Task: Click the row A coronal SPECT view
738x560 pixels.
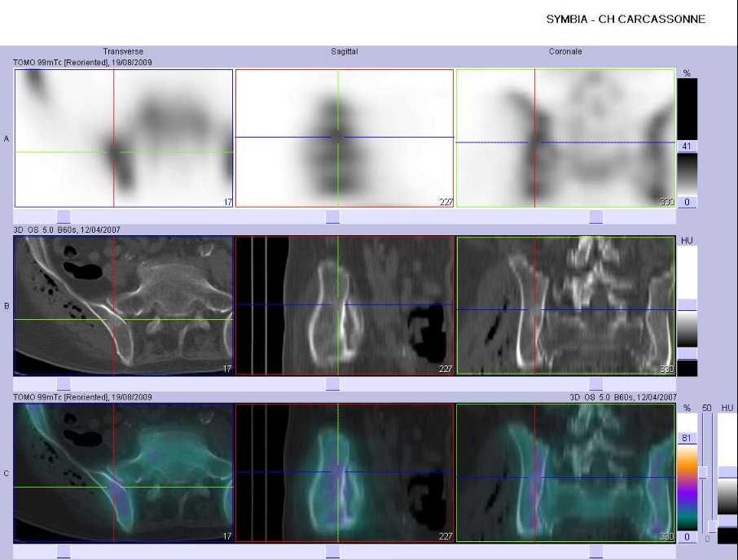Action: [x=566, y=138]
